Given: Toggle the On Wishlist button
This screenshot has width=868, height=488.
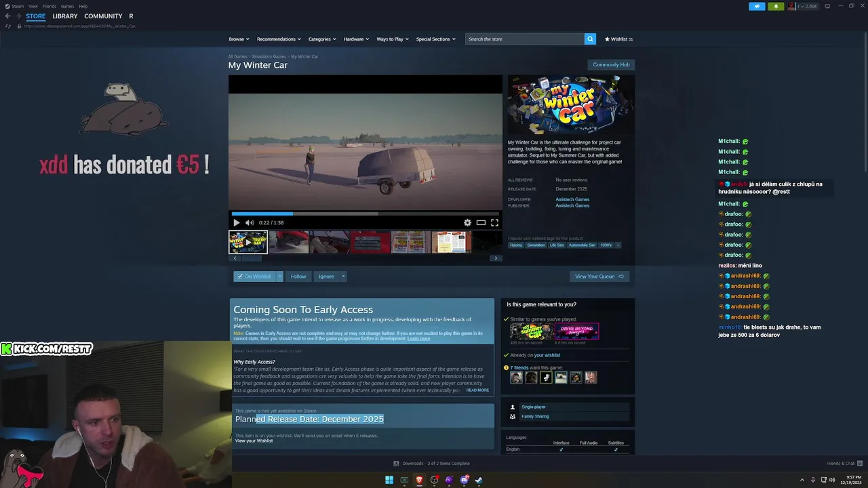Looking at the screenshot, I should [255, 277].
